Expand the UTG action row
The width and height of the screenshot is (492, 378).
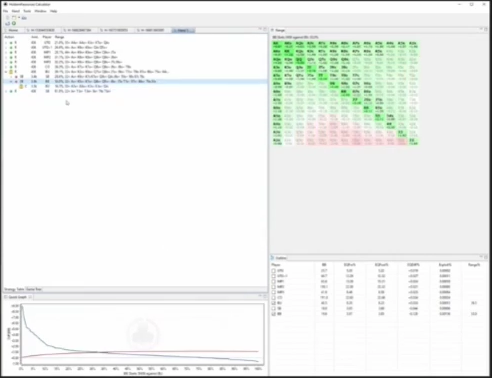tap(6, 43)
